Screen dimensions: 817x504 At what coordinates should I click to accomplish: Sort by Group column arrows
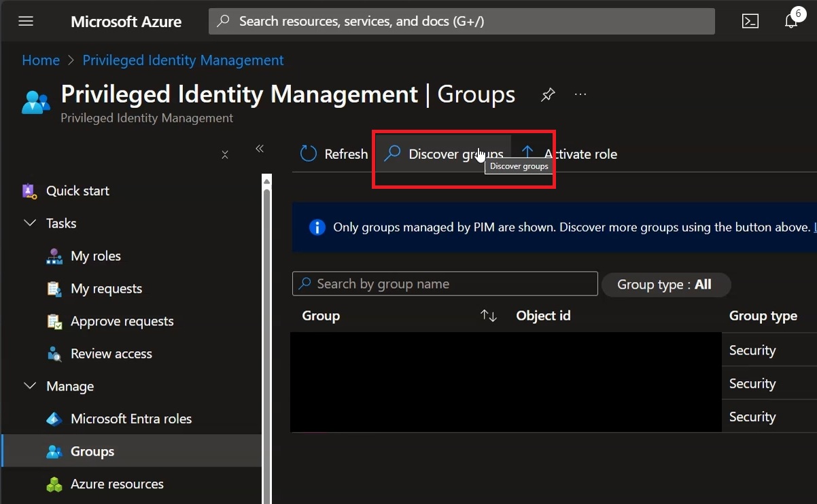[x=489, y=316]
